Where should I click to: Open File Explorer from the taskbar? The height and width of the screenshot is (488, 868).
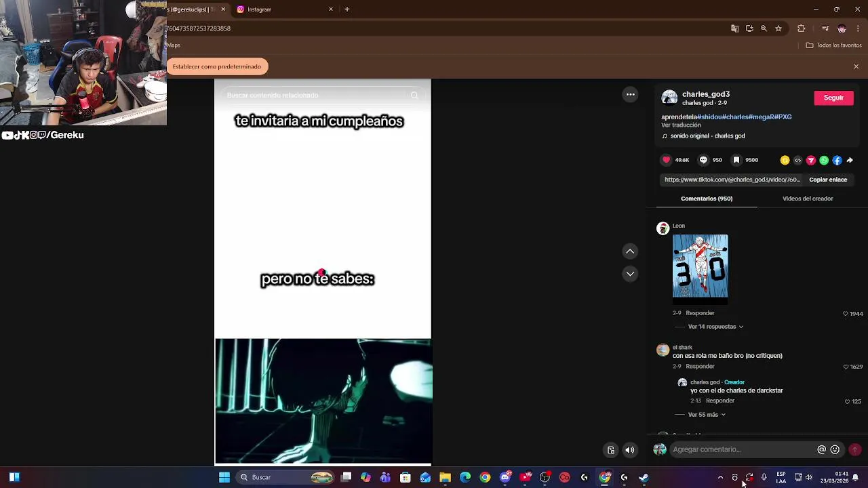coord(445,477)
